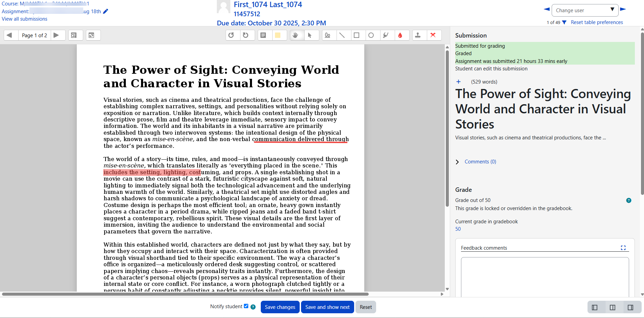Open the filter options next to 1 of 49
Image resolution: width=644 pixels, height=318 pixels.
(564, 22)
